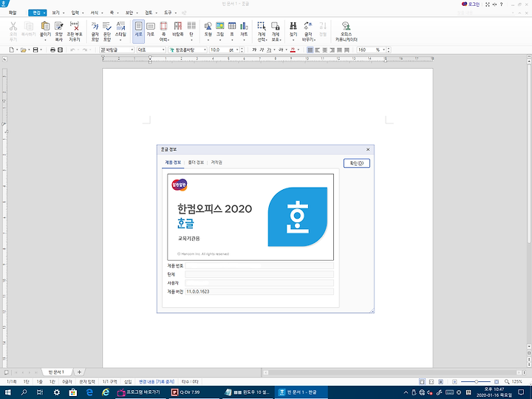This screenshot has width=532, height=399.
Task: Open the File (파일) menu
Action: click(x=13, y=13)
